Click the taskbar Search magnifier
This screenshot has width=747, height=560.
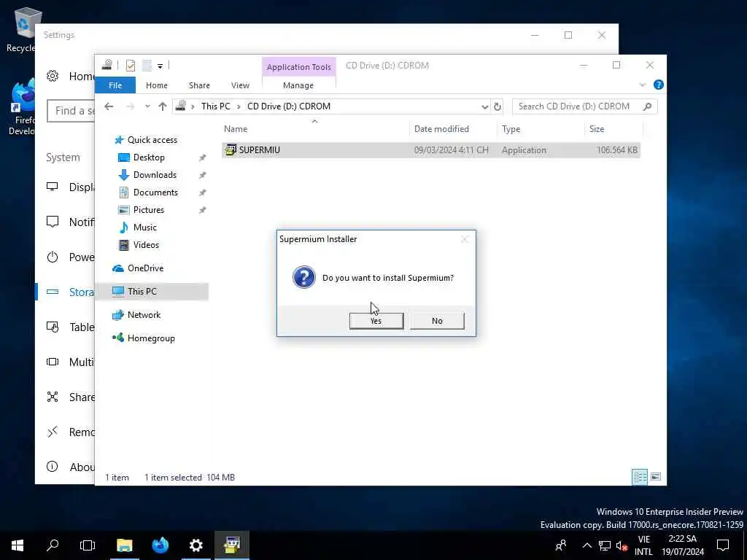(x=53, y=545)
